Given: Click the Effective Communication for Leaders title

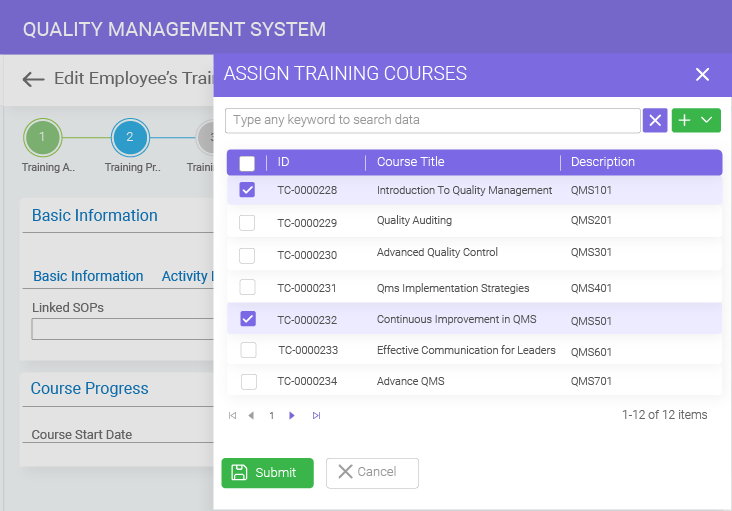Looking at the screenshot, I should (x=466, y=350).
